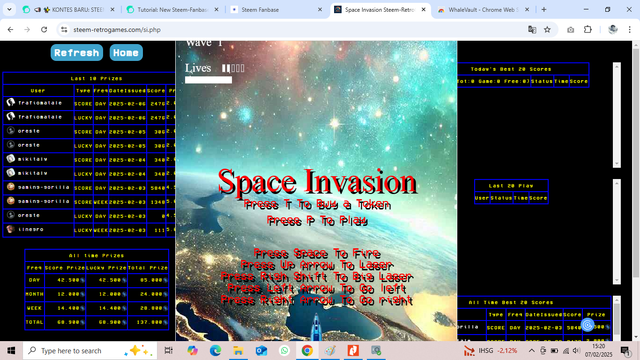Bookmark this page with the star icon
Screen dimensions: 640x360
[547, 30]
